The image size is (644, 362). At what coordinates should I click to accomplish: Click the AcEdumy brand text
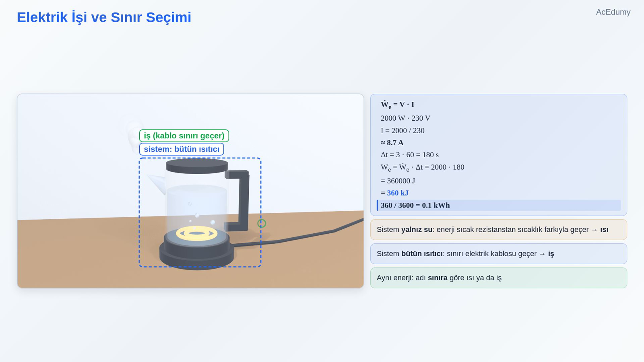click(x=613, y=12)
